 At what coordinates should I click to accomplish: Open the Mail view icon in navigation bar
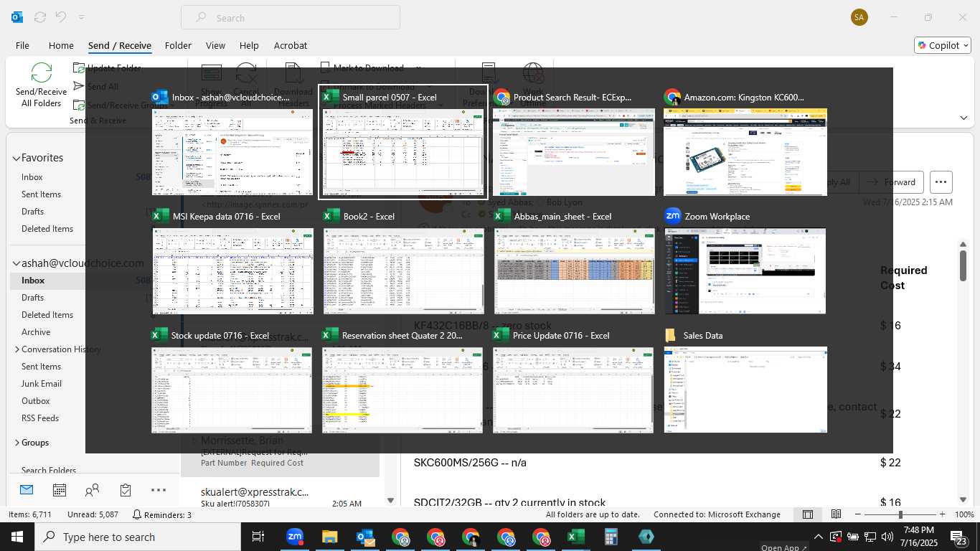click(x=27, y=490)
